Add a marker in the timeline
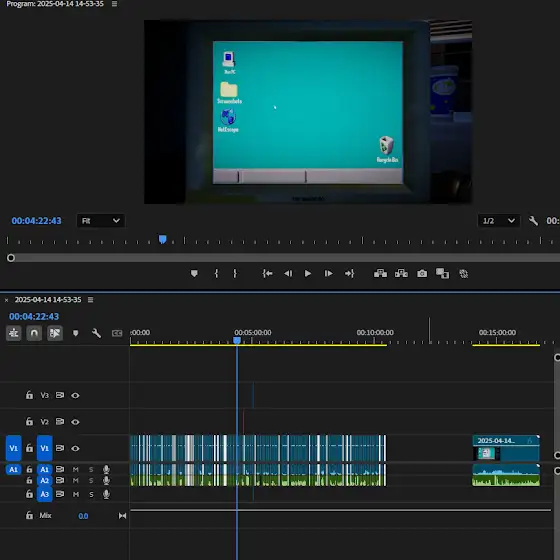 click(75, 333)
